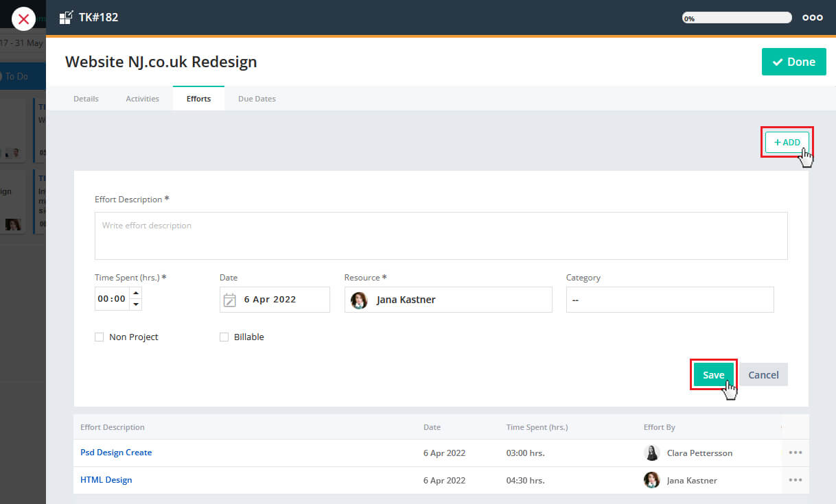Click Jana Kastner's avatar in the efforts table

click(x=651, y=480)
